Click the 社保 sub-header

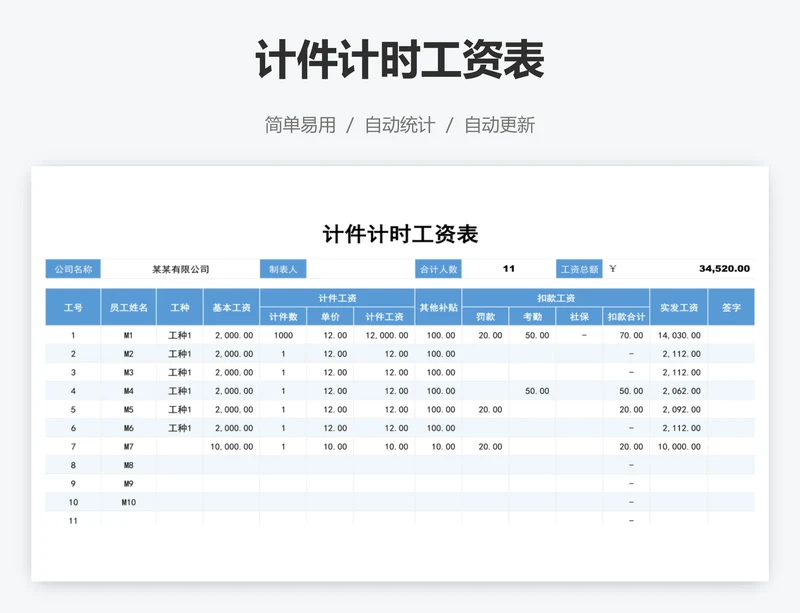(x=579, y=316)
